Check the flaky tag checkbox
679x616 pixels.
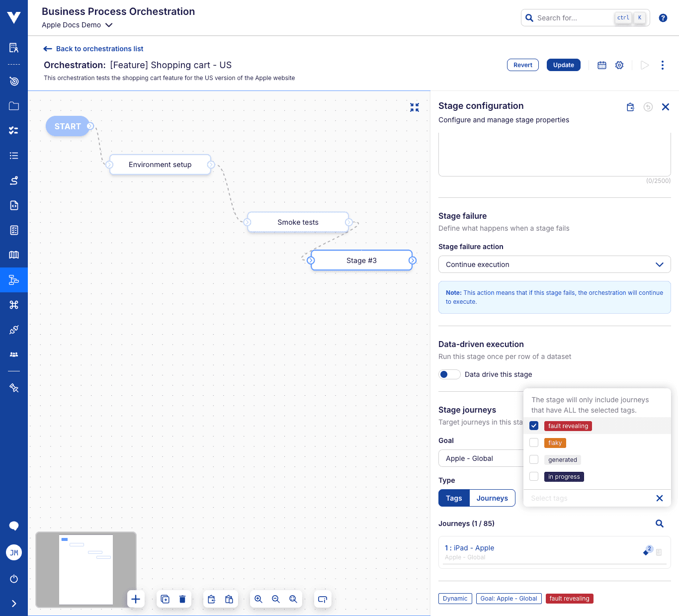534,442
